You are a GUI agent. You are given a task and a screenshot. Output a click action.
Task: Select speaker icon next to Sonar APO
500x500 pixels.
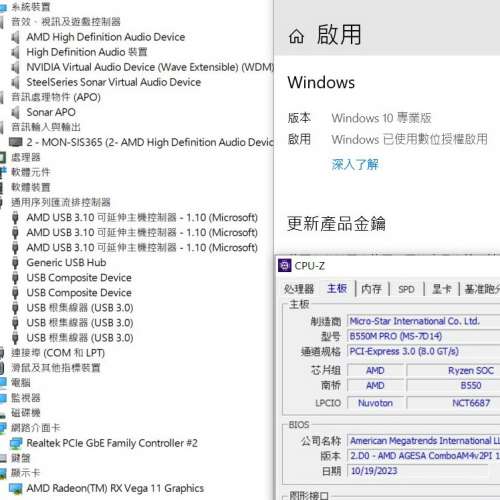[15, 112]
